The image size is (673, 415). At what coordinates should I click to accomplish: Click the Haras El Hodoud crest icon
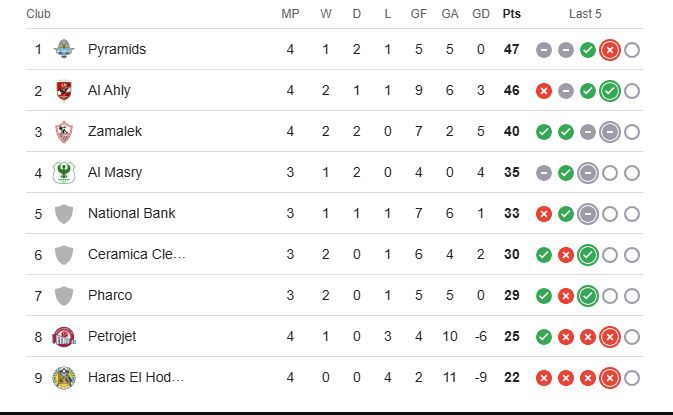64,378
